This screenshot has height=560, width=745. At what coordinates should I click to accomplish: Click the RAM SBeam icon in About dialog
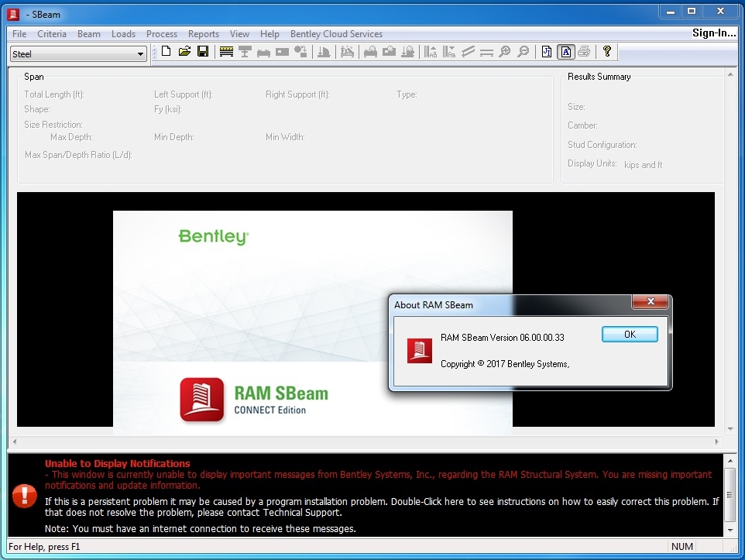click(420, 351)
